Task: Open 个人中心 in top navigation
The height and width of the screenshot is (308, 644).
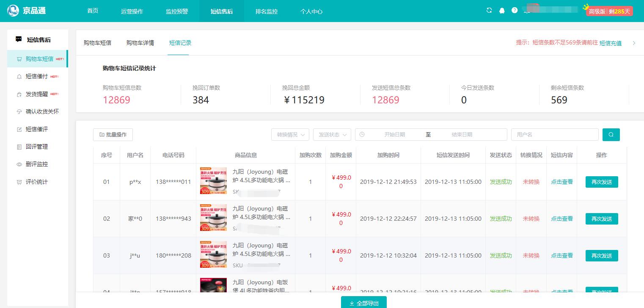Action: coord(311,11)
